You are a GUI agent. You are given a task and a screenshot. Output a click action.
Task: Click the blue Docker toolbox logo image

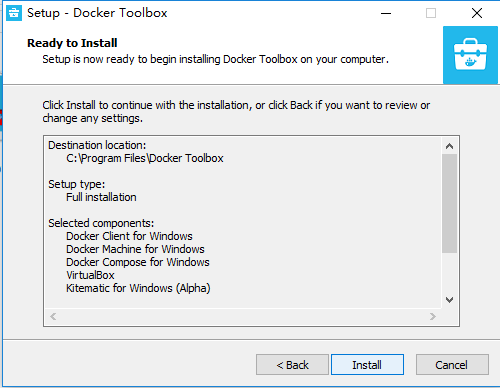coord(470,55)
